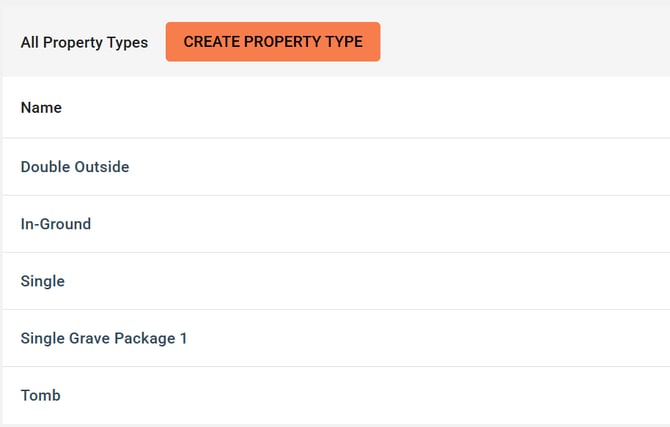Sort the list by Name column header
This screenshot has height=427, width=670.
pos(41,107)
